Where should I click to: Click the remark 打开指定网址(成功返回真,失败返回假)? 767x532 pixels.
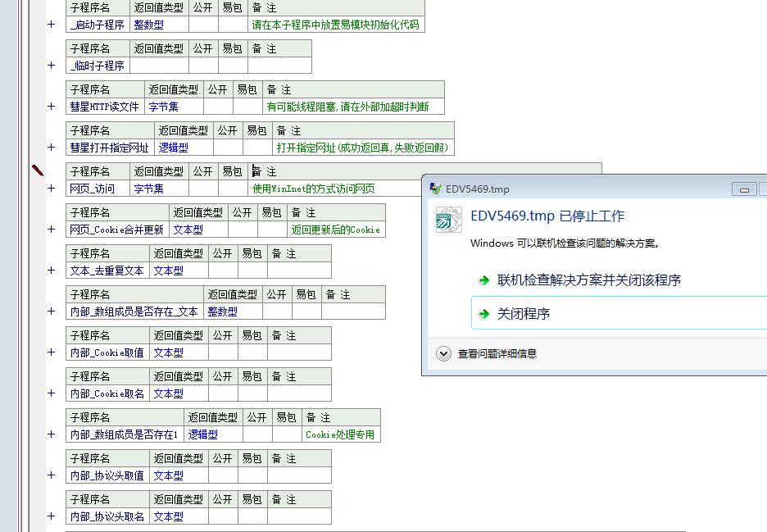(x=362, y=148)
